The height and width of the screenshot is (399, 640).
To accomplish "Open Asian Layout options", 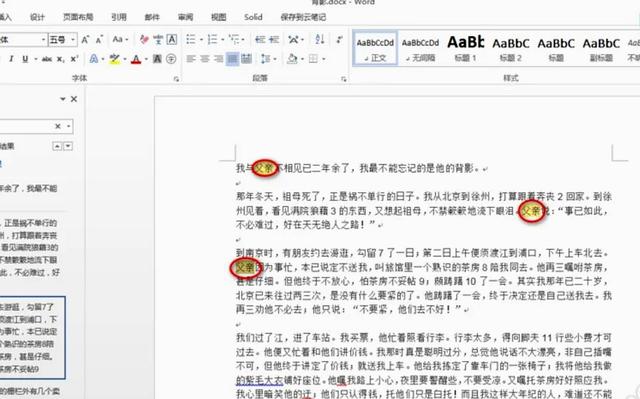I will (293, 40).
